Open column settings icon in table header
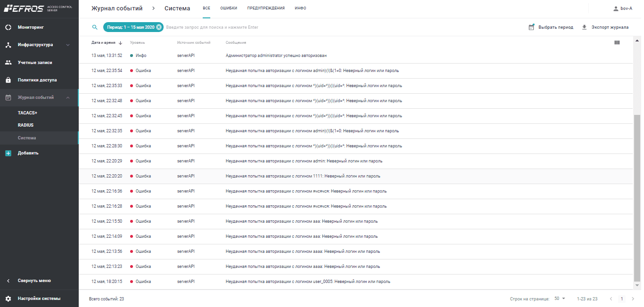Screen dimensions: 644x307 tap(617, 42)
